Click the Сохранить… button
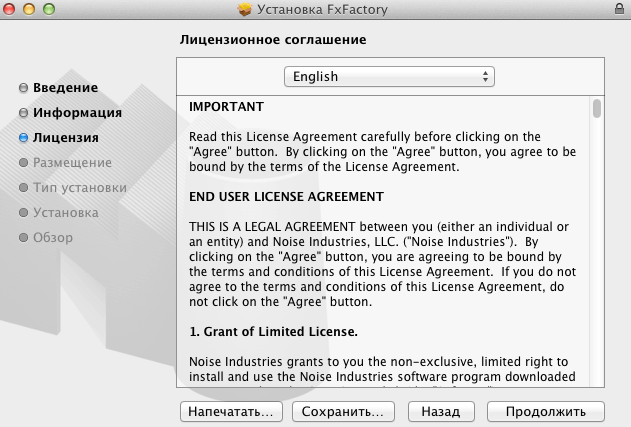631x427 pixels. click(343, 411)
